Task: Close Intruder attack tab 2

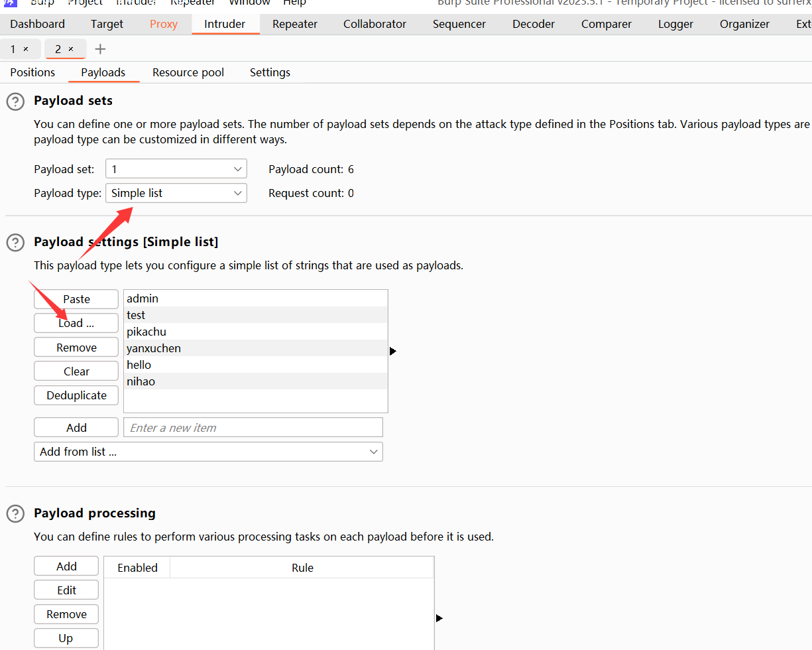Action: pyautogui.click(x=71, y=49)
